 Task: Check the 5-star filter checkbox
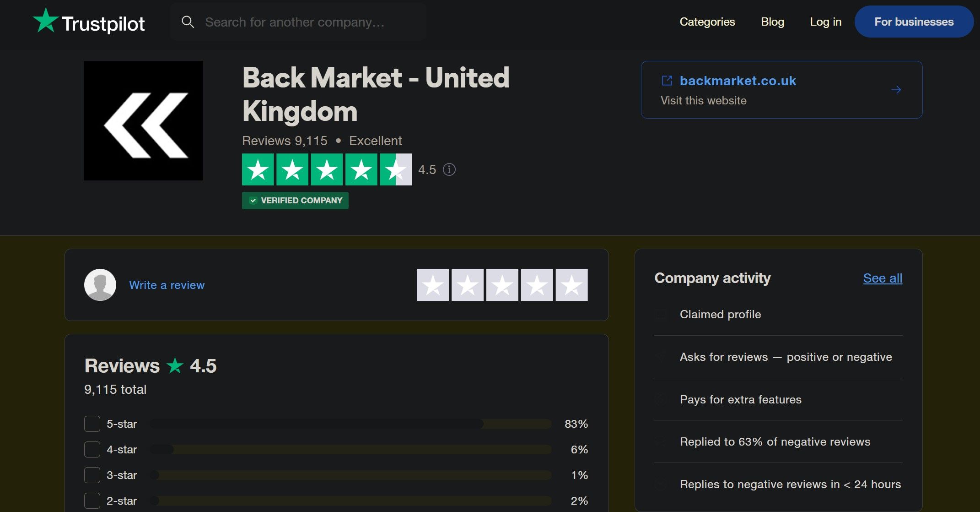(92, 424)
